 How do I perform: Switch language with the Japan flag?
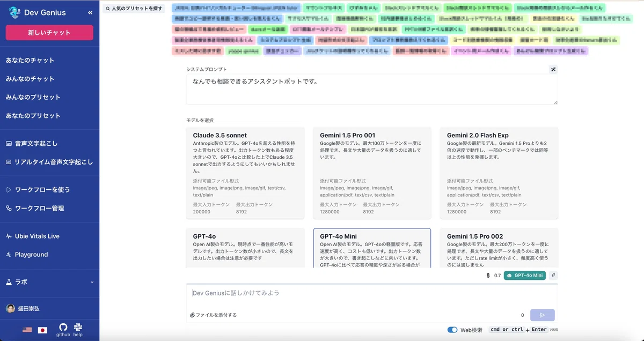(42, 330)
